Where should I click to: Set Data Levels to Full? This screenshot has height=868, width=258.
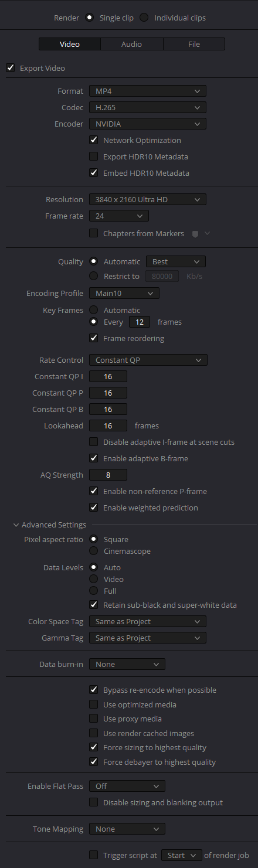click(93, 591)
